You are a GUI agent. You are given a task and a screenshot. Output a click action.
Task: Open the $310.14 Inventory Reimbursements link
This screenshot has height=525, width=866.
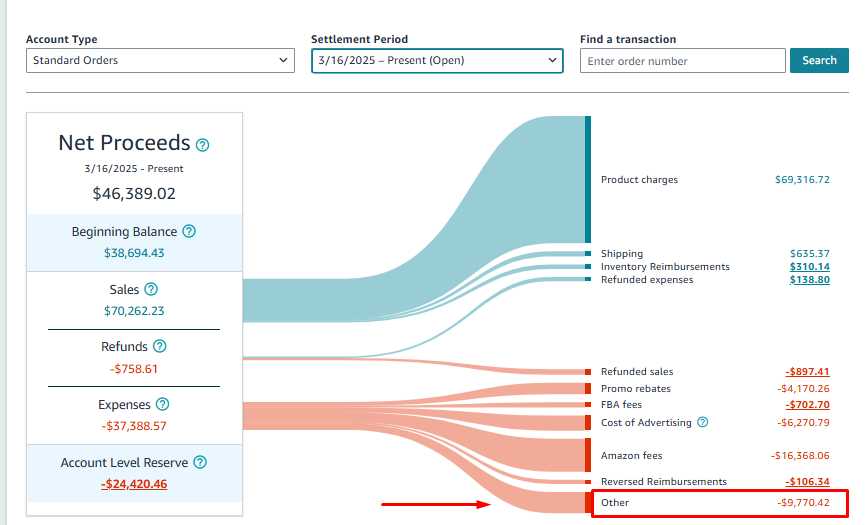[809, 267]
